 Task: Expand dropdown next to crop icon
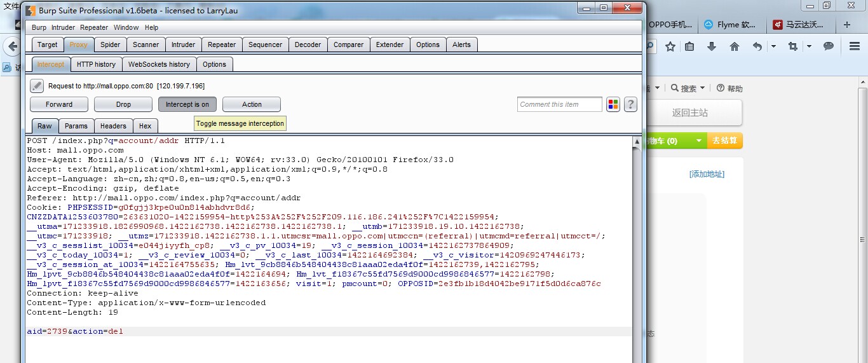809,46
